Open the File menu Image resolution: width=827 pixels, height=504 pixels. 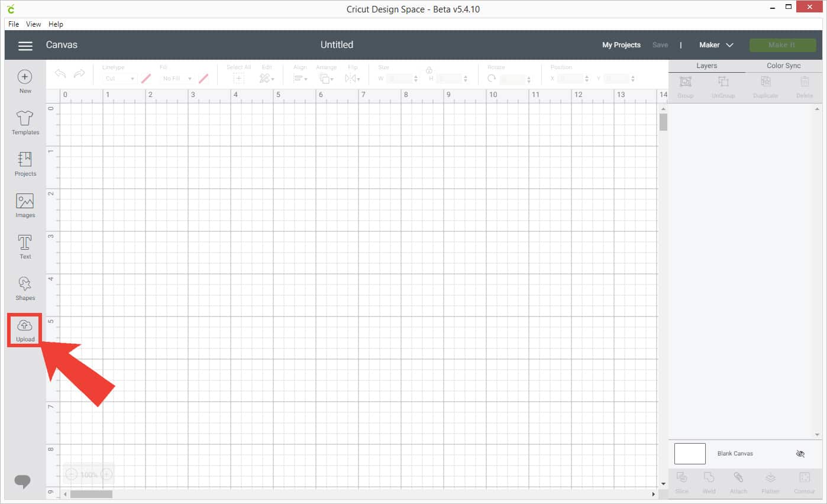[14, 24]
